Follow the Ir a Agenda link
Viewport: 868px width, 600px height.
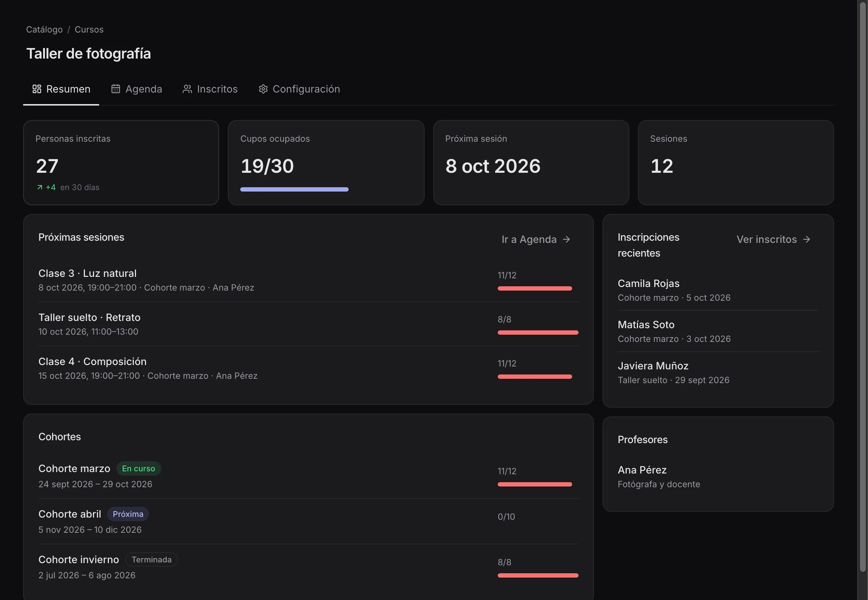(536, 240)
